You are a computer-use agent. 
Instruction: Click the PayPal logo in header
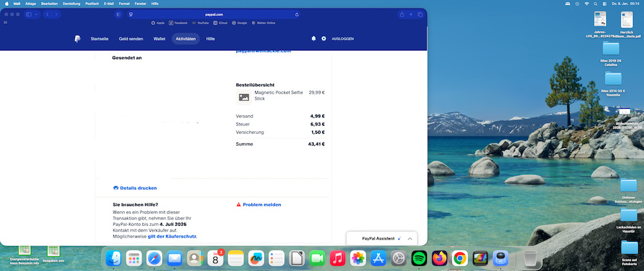(x=77, y=39)
